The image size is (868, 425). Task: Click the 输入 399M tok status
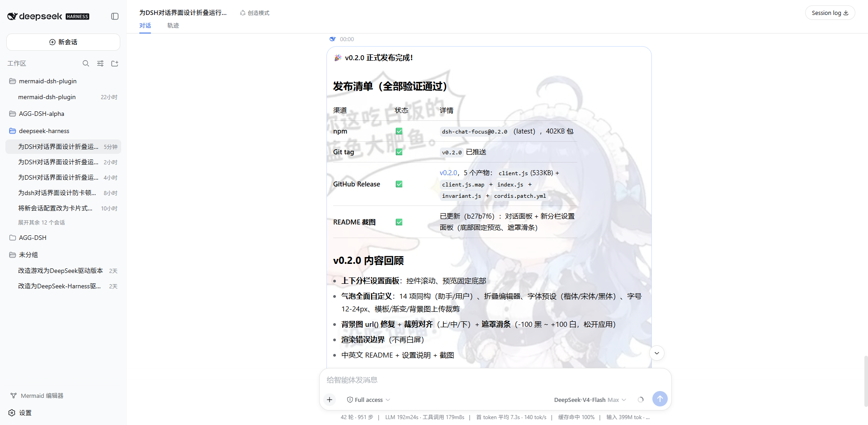click(x=627, y=417)
